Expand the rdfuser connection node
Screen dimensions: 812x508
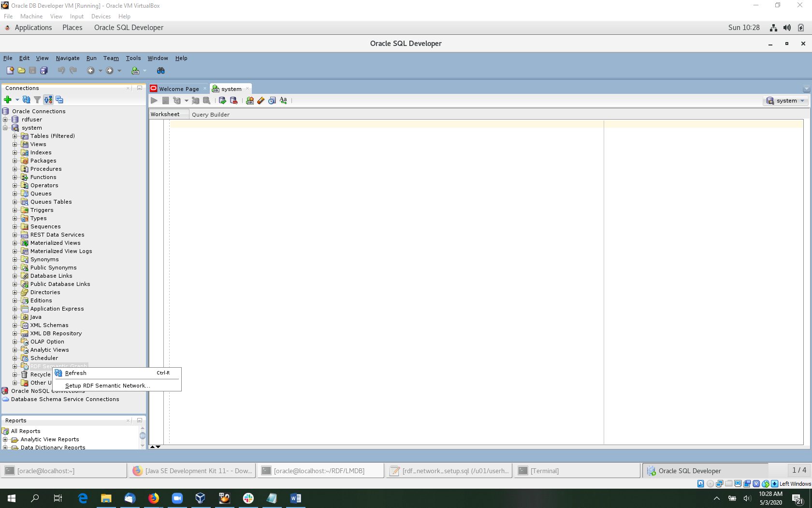tap(5, 120)
